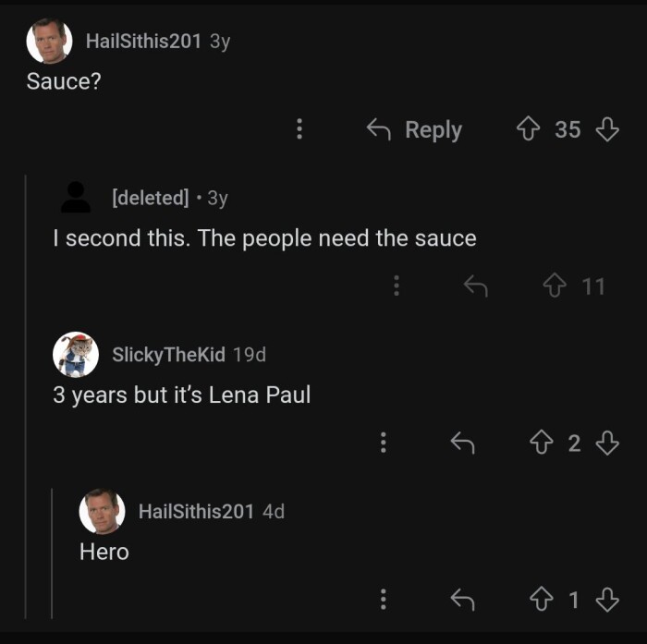The height and width of the screenshot is (644, 647).
Task: Downvote the top "Sauce?" comment
Action: coord(606,130)
